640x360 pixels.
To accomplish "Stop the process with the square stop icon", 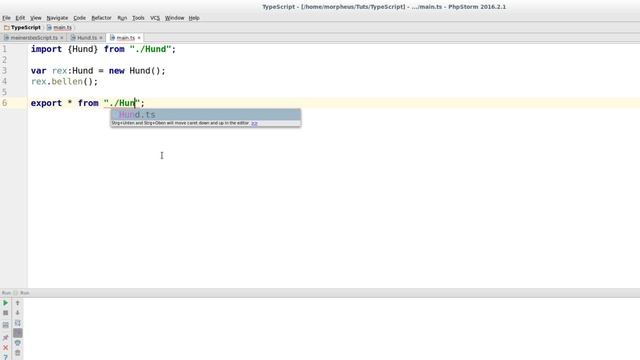I will point(5,313).
